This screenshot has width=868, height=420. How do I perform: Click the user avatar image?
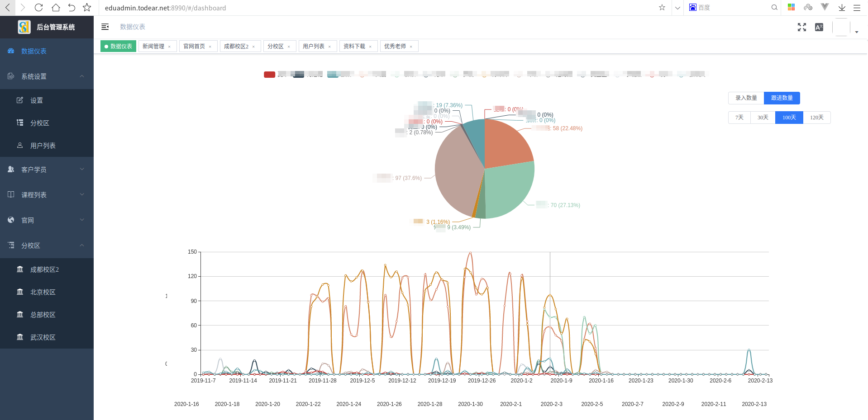(841, 27)
